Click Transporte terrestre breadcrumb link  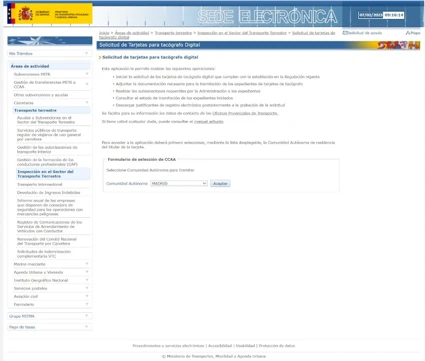tap(173, 33)
